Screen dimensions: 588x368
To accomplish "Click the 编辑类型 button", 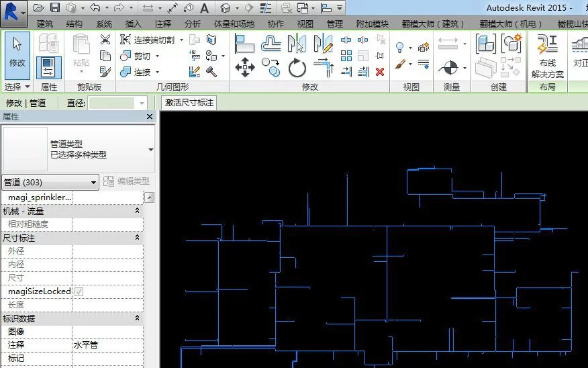I will click(127, 181).
